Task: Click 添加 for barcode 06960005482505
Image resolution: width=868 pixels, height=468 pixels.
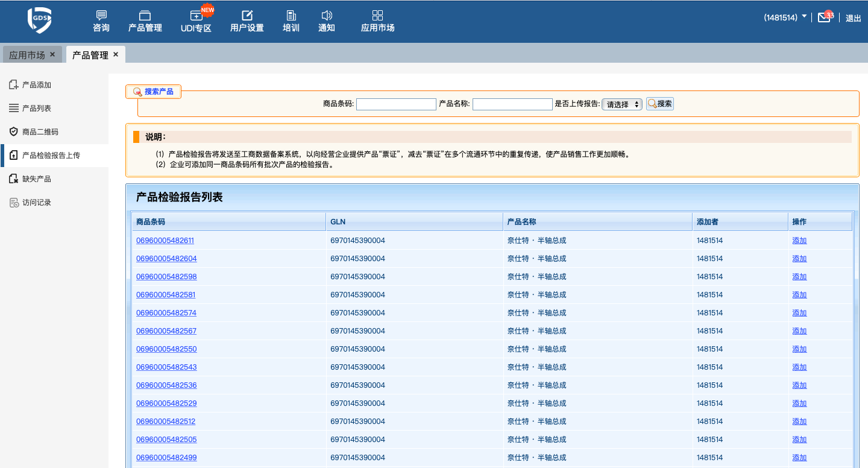Action: tap(799, 440)
